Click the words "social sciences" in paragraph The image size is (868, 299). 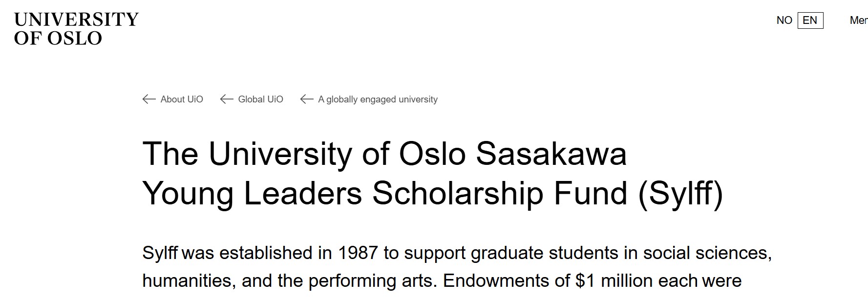(x=707, y=253)
